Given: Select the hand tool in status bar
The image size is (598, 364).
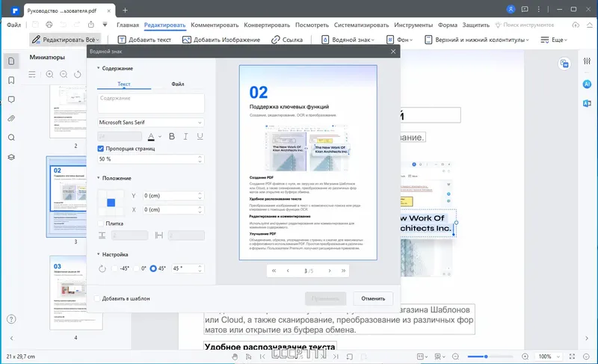Looking at the screenshot, I should coord(235,357).
